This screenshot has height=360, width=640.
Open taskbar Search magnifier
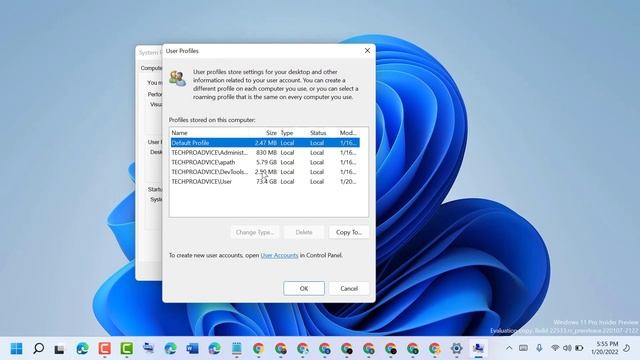tap(38, 349)
